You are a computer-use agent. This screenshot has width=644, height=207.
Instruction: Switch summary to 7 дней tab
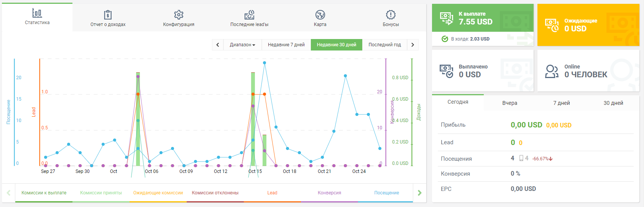point(561,103)
